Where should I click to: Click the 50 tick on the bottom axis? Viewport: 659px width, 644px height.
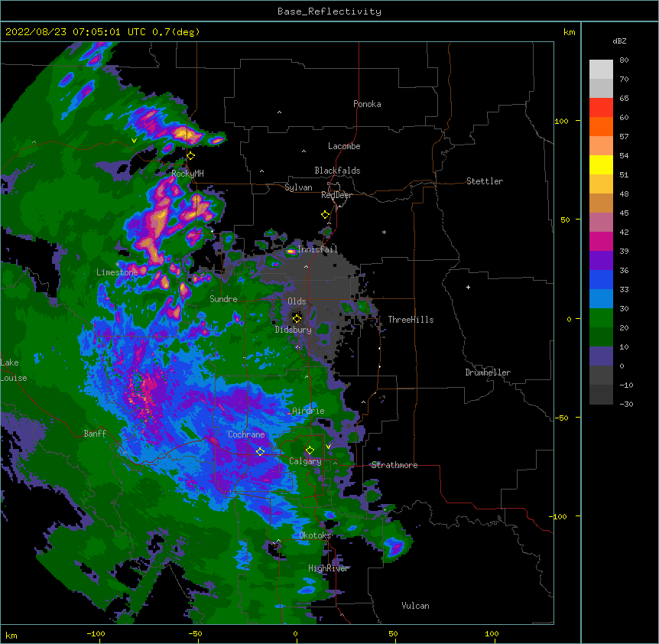(393, 633)
